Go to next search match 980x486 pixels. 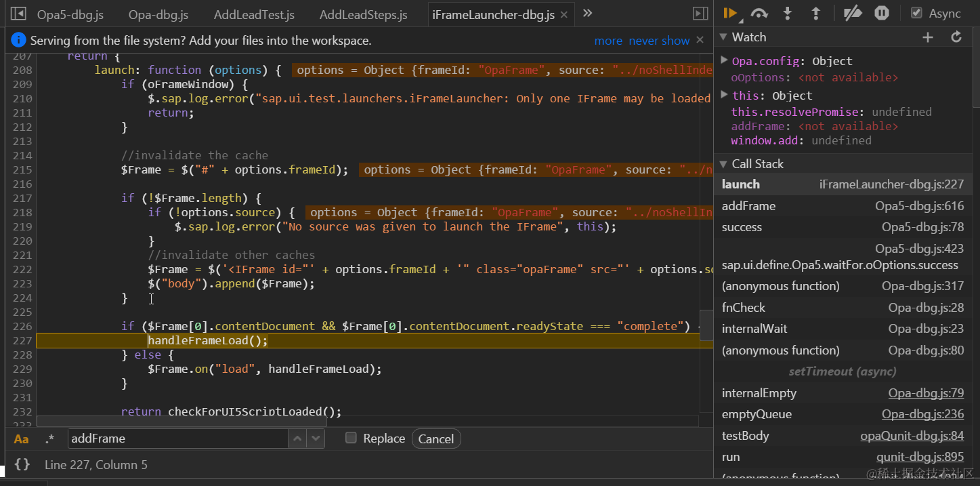click(316, 439)
